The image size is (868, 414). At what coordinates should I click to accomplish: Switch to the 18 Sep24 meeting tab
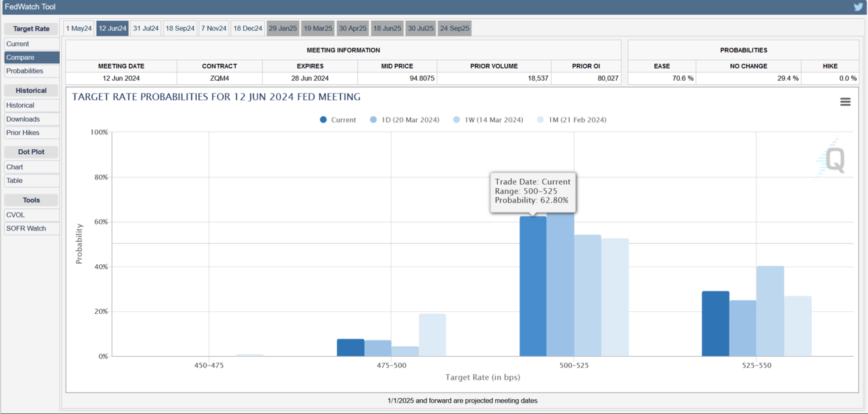pyautogui.click(x=180, y=28)
